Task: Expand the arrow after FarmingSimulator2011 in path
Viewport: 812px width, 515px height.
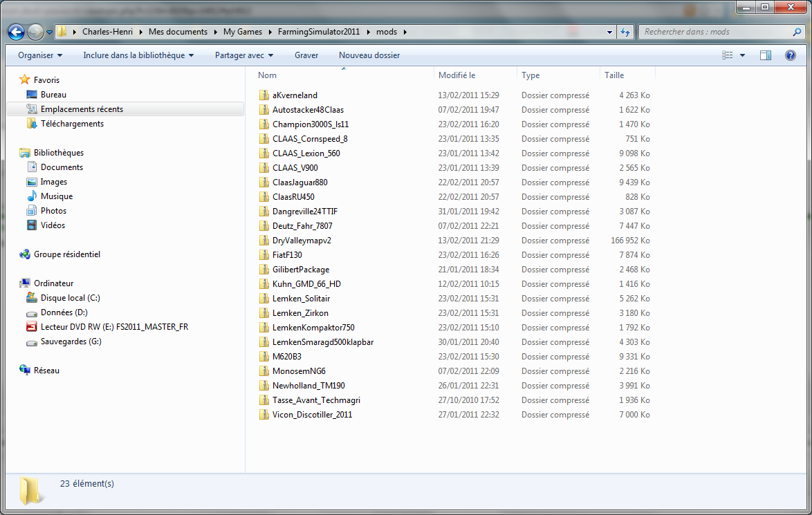Action: pos(368,32)
